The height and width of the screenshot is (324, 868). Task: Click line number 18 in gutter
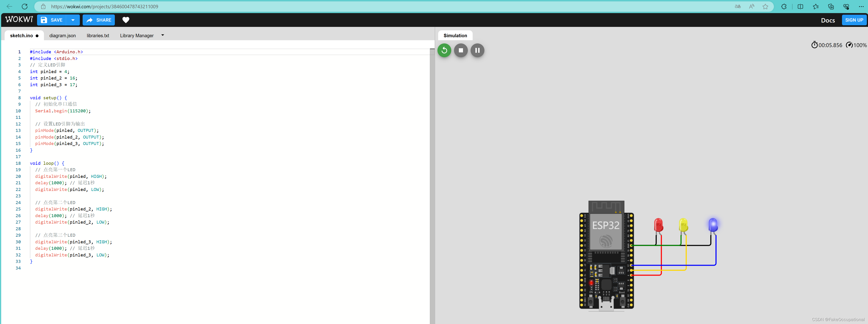pyautogui.click(x=18, y=163)
